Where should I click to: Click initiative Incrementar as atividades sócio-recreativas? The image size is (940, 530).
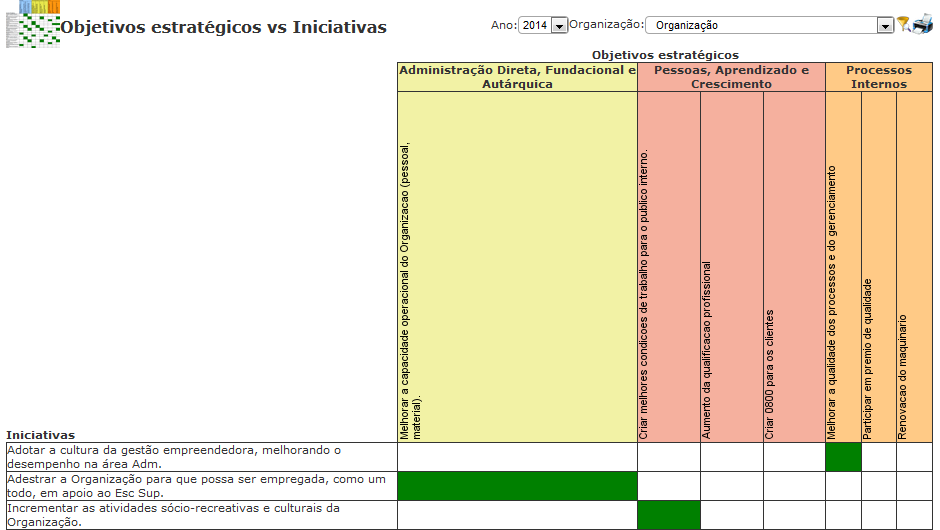pyautogui.click(x=201, y=515)
